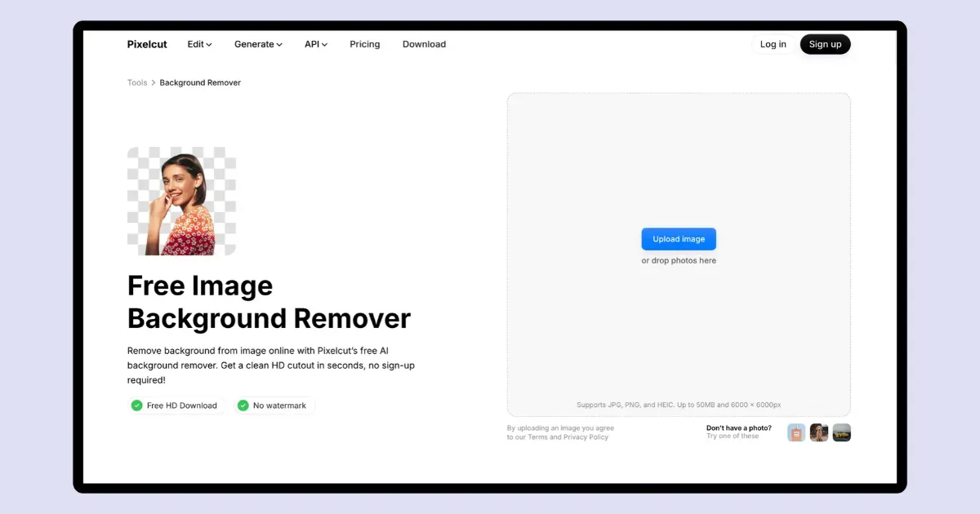Click the woman cutout preview image
This screenshot has height=514, width=980.
(x=181, y=202)
